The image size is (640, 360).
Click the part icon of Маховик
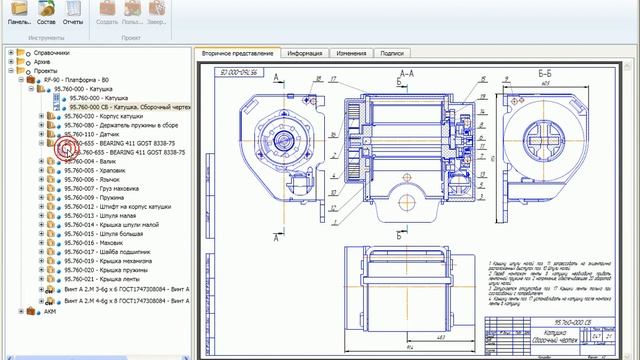[x=51, y=242]
